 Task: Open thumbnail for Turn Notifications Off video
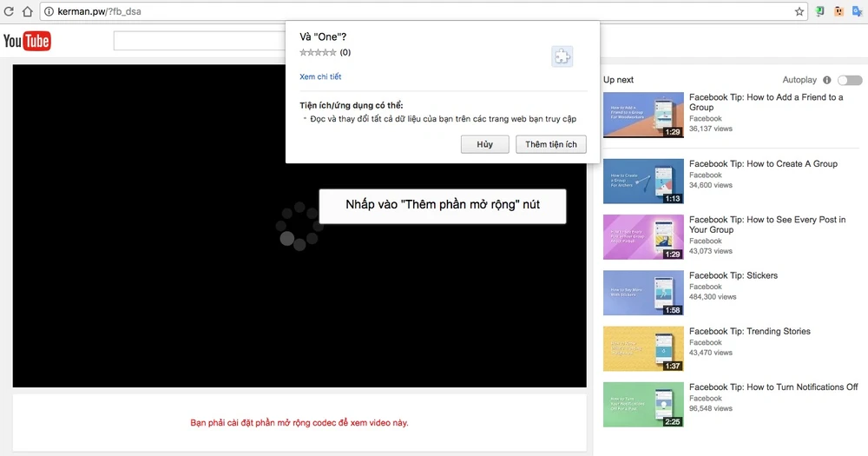(643, 405)
